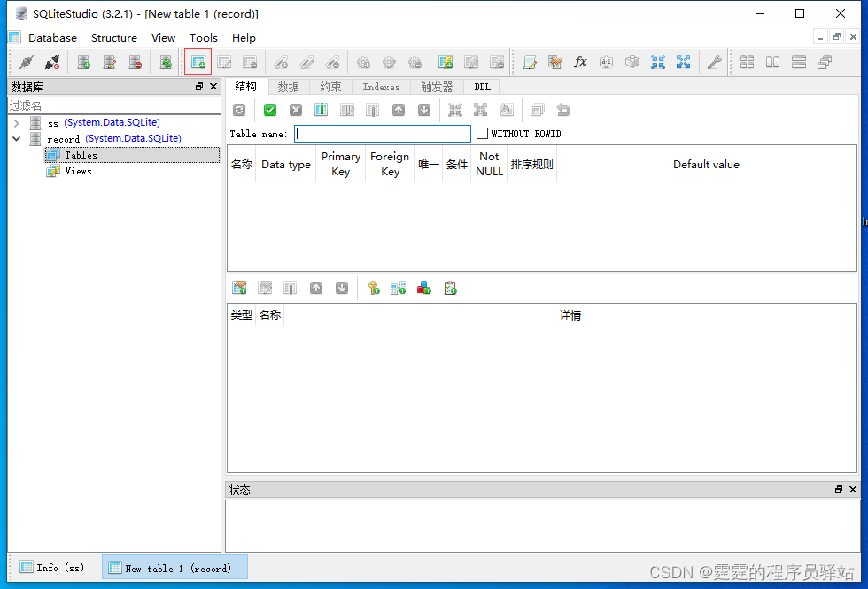Image resolution: width=868 pixels, height=589 pixels.
Task: Add check constraint with clipboard icon
Action: (450, 288)
